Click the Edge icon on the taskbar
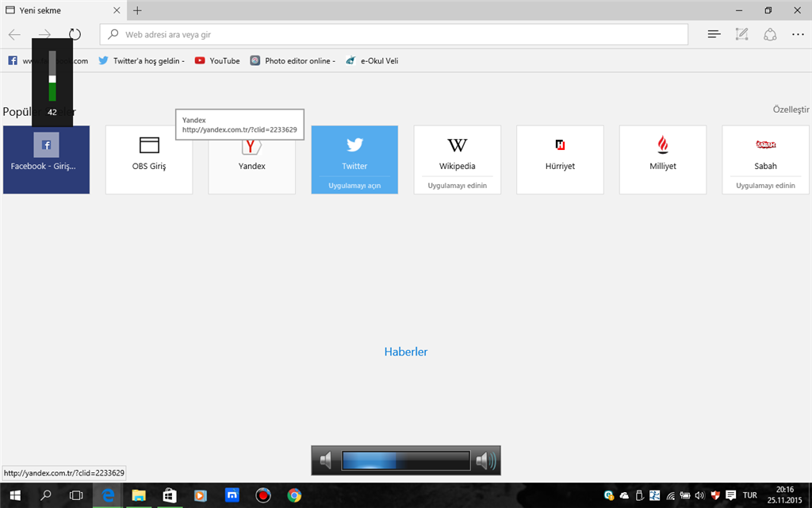This screenshot has height=508, width=812. [x=108, y=495]
